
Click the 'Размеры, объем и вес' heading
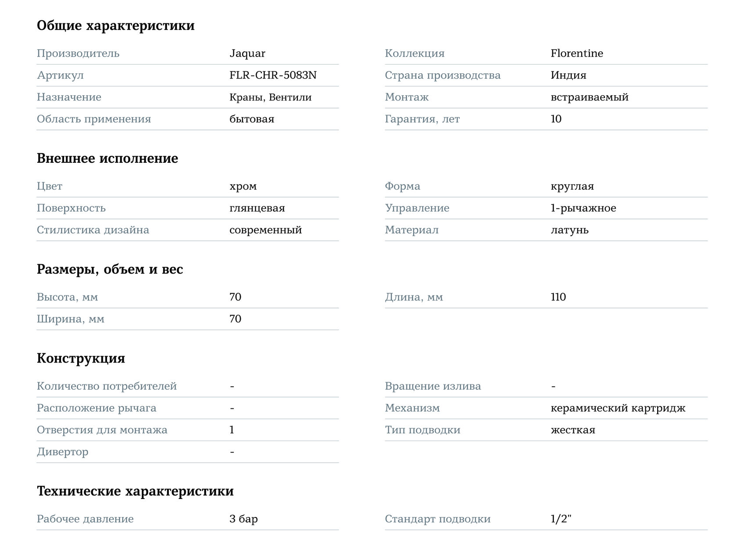pos(110,269)
